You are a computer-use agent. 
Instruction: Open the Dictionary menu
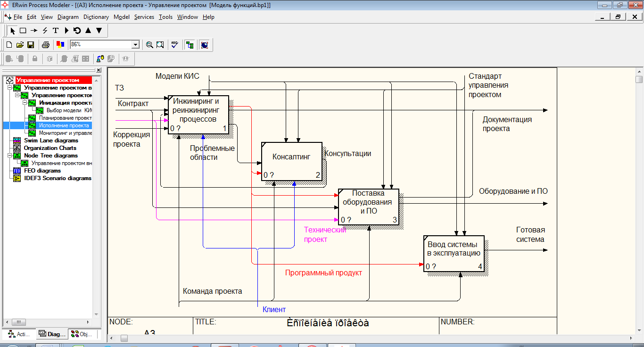point(96,17)
